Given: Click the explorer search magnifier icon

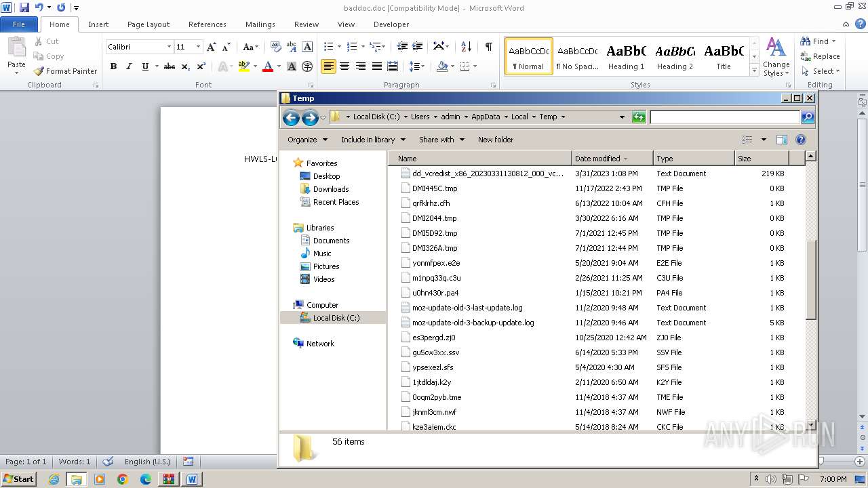Looking at the screenshot, I should point(808,117).
